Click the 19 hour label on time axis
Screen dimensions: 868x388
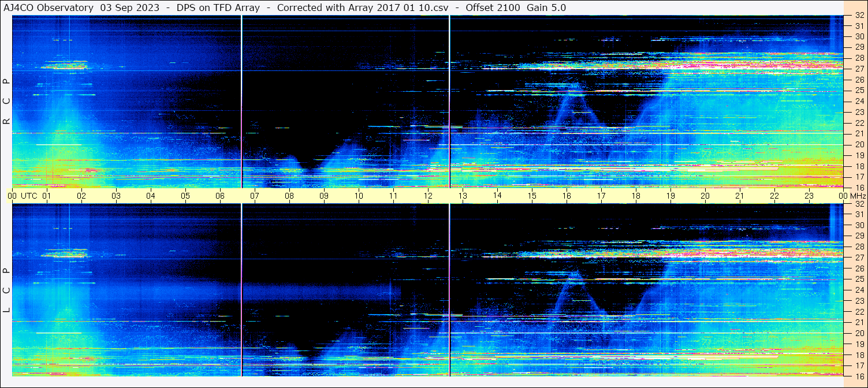pyautogui.click(x=670, y=196)
